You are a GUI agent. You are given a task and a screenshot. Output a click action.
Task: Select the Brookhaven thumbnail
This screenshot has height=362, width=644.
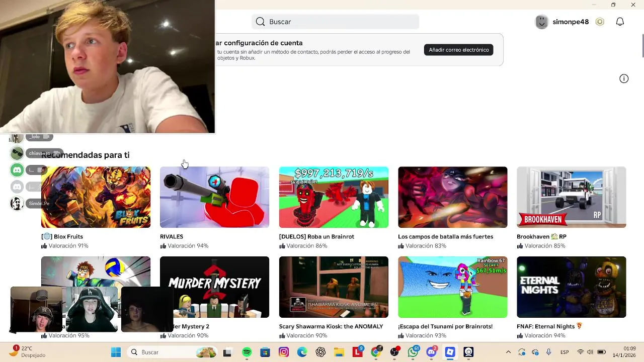point(571,197)
